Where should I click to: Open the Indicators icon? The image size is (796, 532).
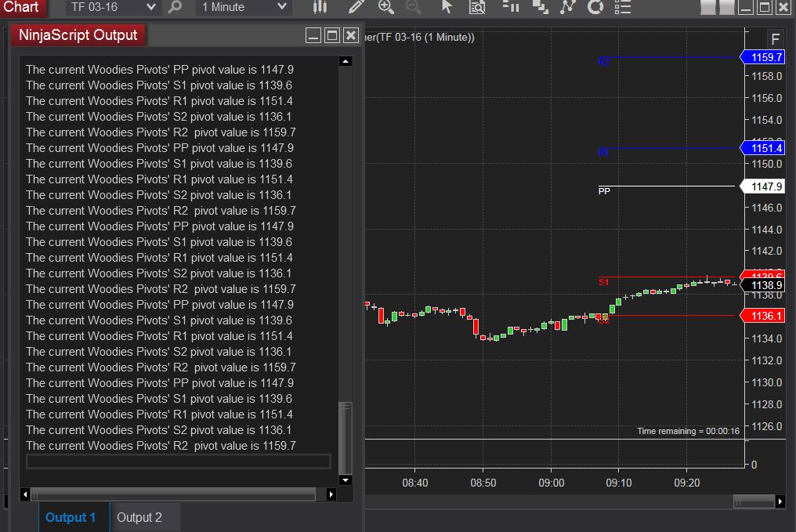coord(568,6)
